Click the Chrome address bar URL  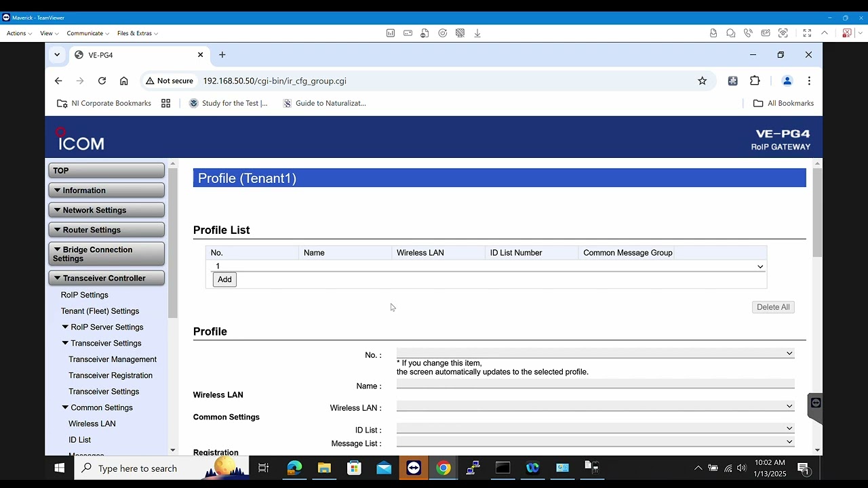[275, 81]
